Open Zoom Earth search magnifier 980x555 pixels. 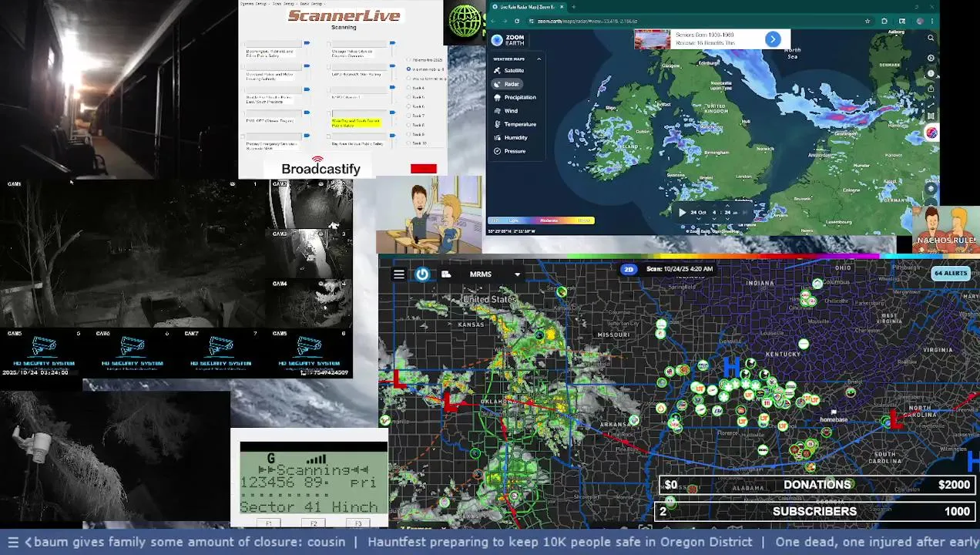click(931, 38)
